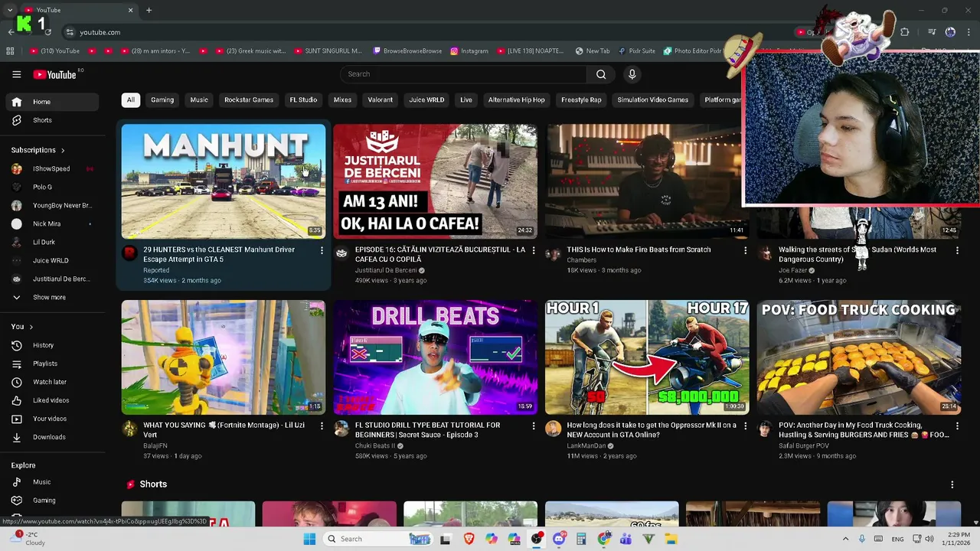Open more options for Justitiarul Episode 16
The image size is (980, 551).
pos(534,250)
